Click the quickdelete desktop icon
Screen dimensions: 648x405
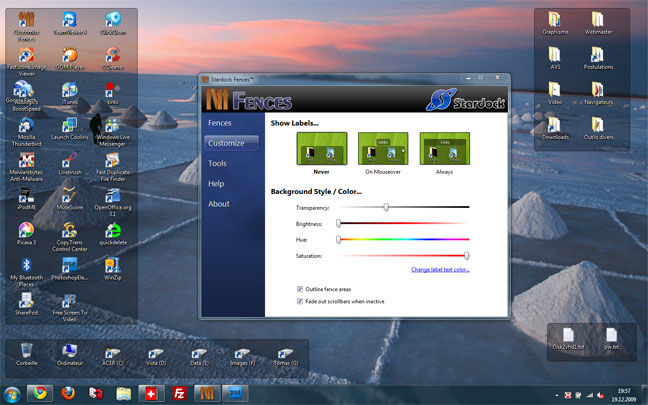click(113, 234)
